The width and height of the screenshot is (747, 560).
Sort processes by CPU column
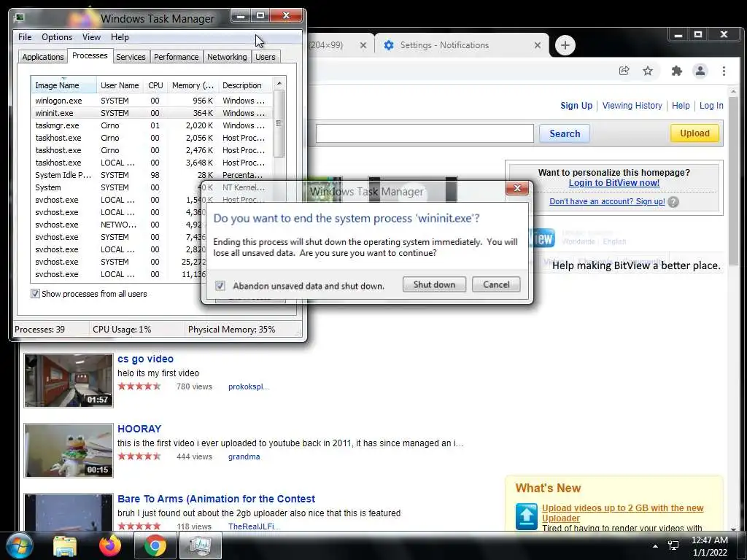click(155, 85)
